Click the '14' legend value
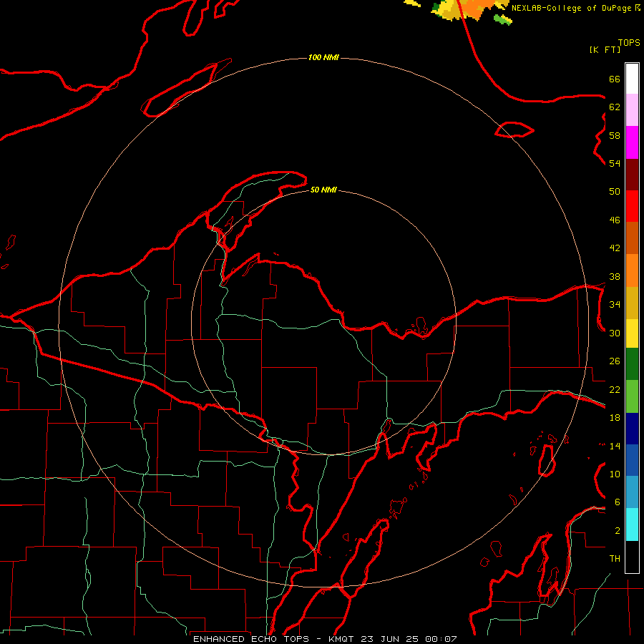Viewport: 644px width, 644px height. pyautogui.click(x=615, y=446)
